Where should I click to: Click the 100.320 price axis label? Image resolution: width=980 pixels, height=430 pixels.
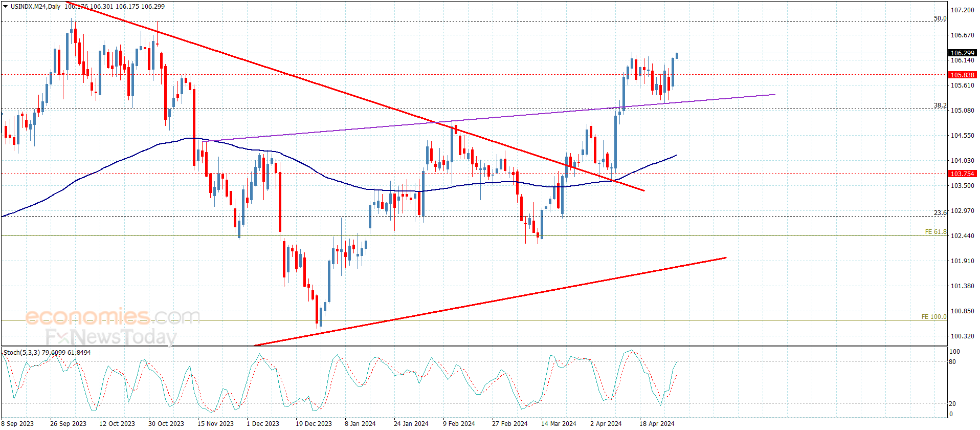pyautogui.click(x=962, y=336)
